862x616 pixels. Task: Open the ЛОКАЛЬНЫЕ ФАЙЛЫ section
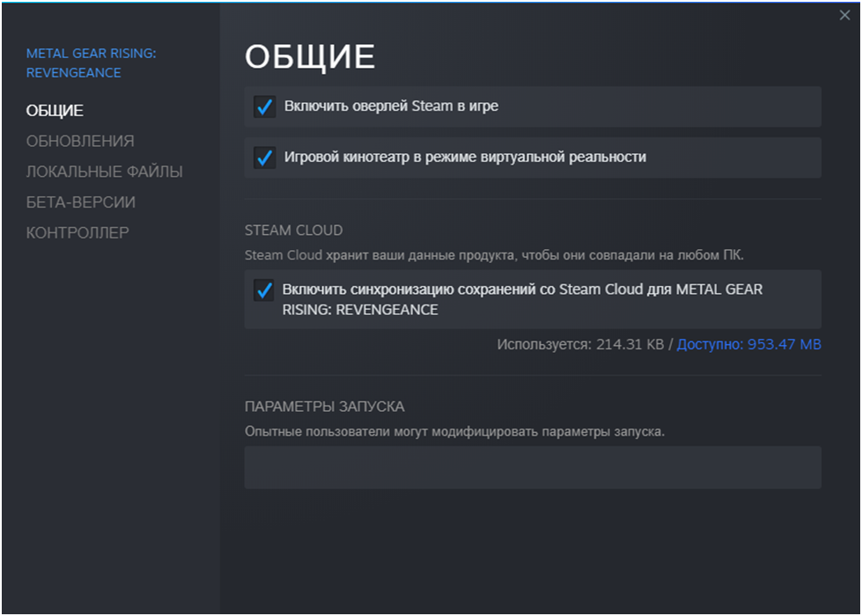[x=105, y=172]
